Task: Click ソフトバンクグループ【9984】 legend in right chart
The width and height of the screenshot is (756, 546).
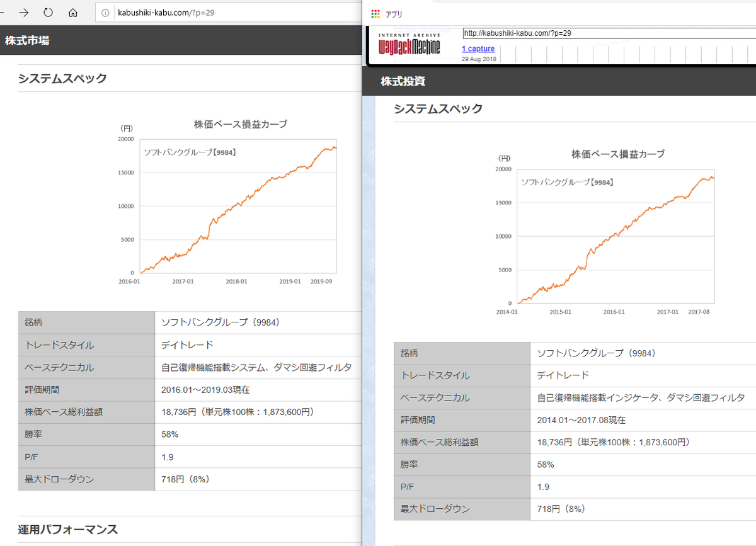Action: click(x=568, y=182)
